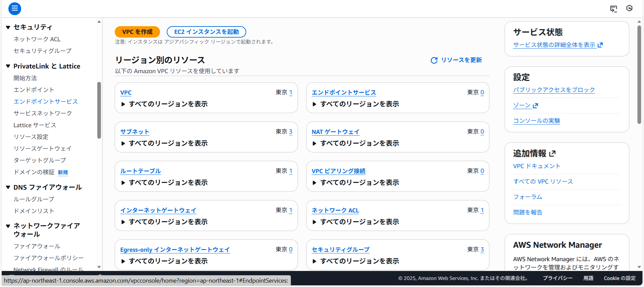The image size is (644, 287).
Task: Click the refresh icon beside リソースを更新
Action: (434, 60)
